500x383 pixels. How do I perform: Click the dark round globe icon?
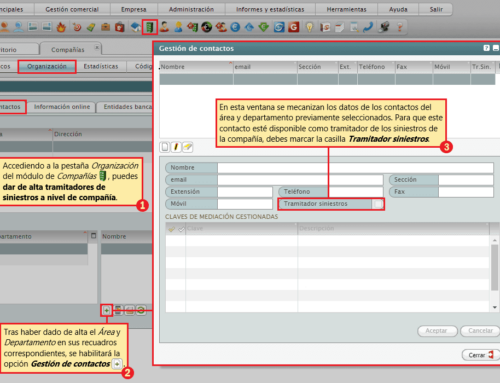click(207, 27)
